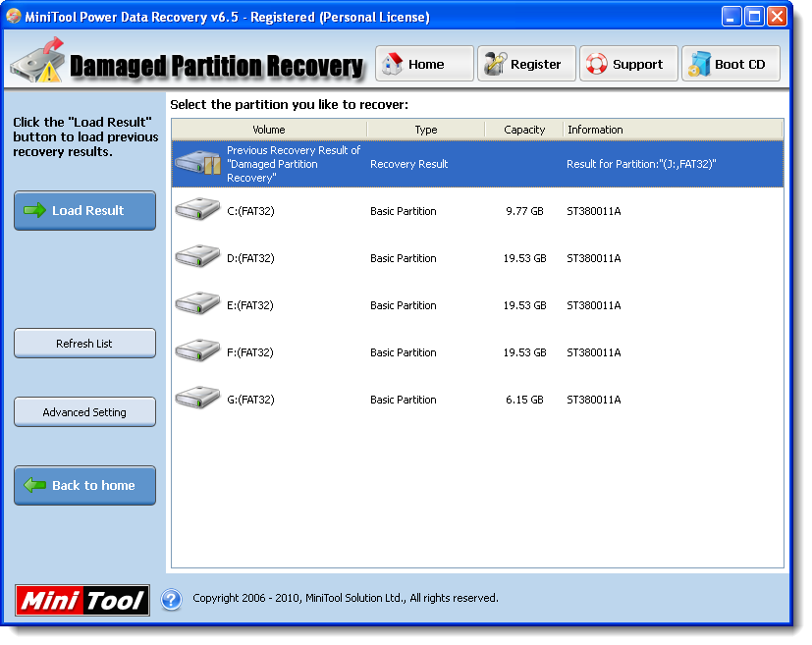Click the G: drive icon
The image size is (812, 645).
click(x=197, y=397)
